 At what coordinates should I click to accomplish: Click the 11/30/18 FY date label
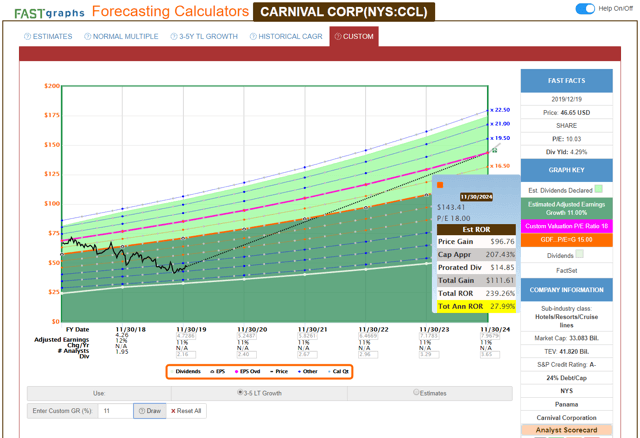tap(131, 329)
